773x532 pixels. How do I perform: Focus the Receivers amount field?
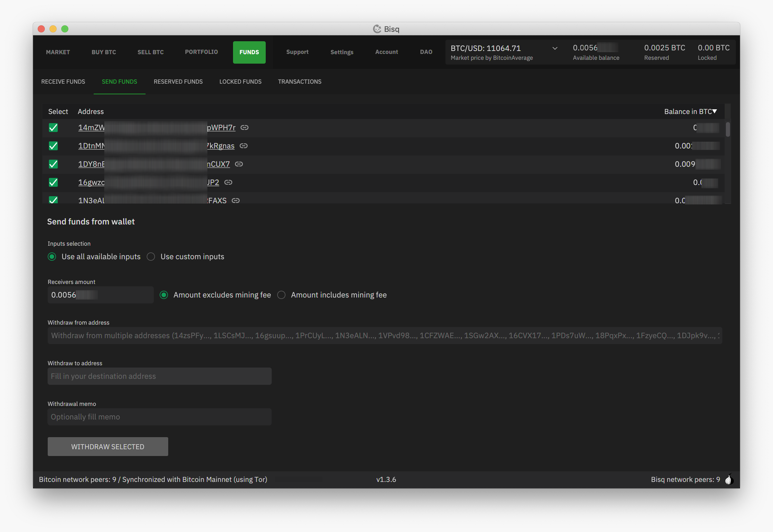(100, 295)
